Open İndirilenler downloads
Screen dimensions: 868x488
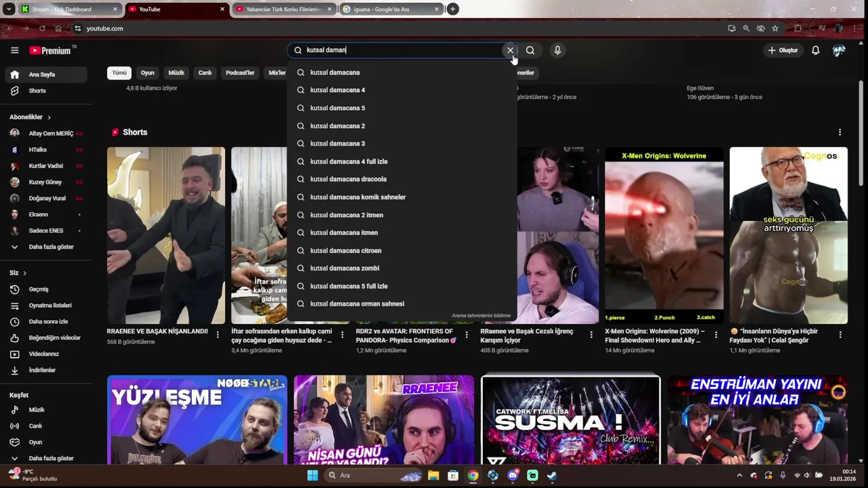click(x=46, y=370)
